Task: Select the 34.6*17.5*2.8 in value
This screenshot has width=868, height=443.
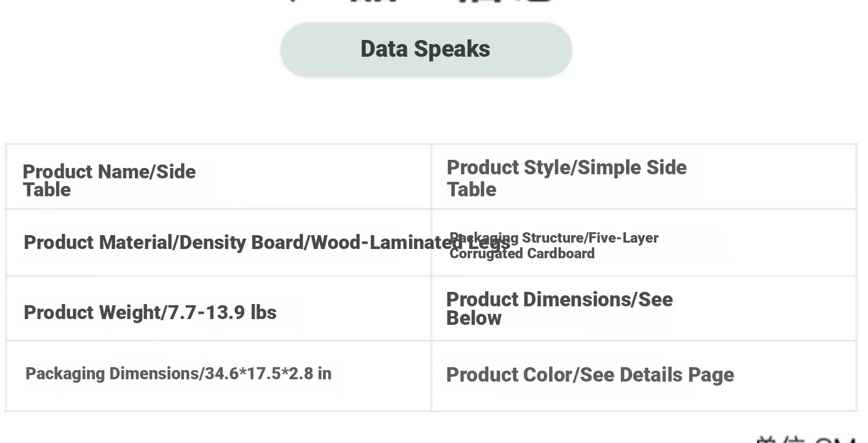Action: pos(268,374)
